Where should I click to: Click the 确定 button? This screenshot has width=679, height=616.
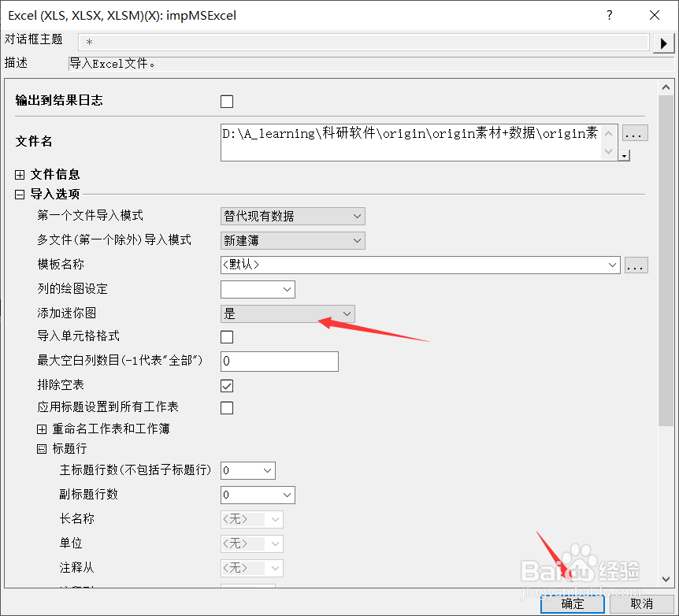[572, 604]
